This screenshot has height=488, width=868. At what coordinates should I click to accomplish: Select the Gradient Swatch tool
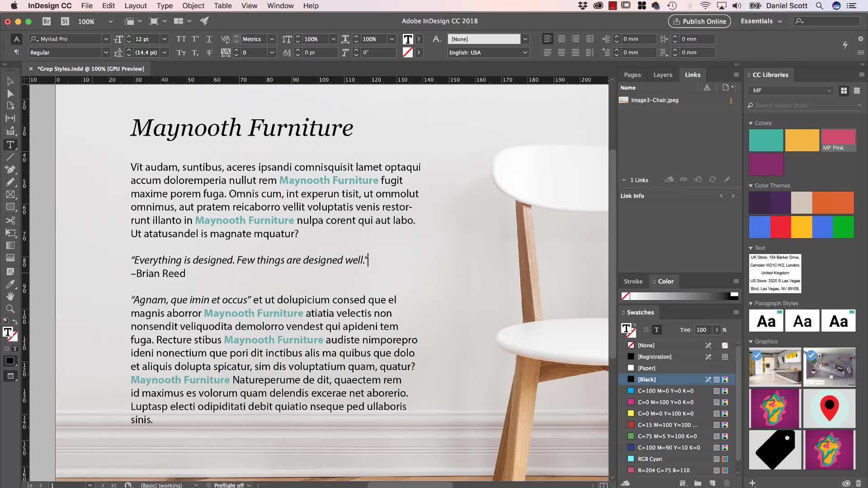pyautogui.click(x=10, y=245)
